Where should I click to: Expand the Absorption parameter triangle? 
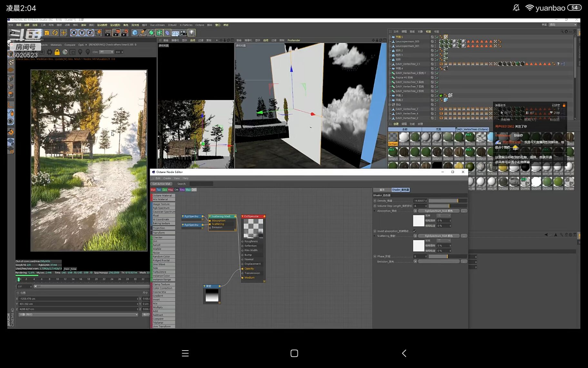(375, 211)
